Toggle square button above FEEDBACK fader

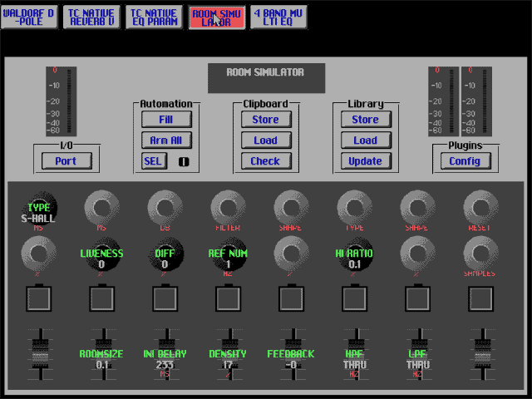(x=291, y=298)
